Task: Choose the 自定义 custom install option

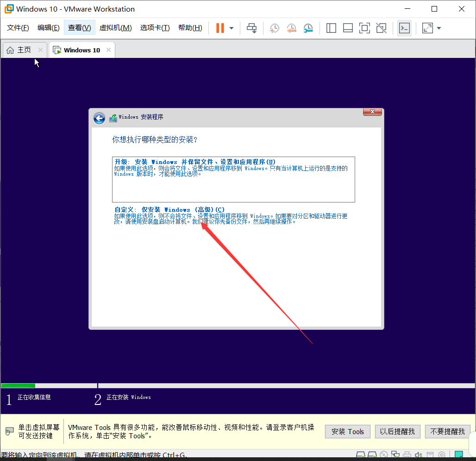Action: coord(231,215)
